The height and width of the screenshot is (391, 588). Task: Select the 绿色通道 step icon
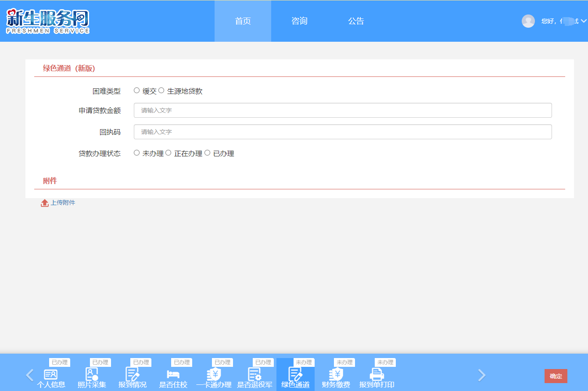[x=295, y=374]
